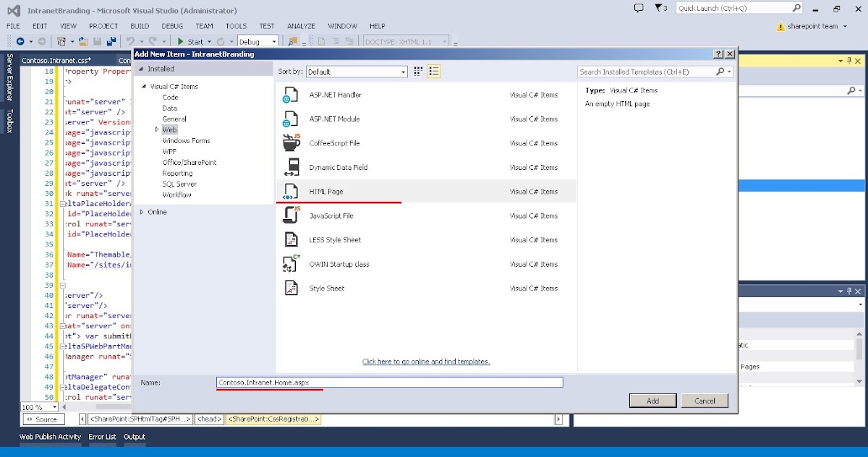Switch templates to medium list view
This screenshot has height=457, width=868.
tap(433, 72)
